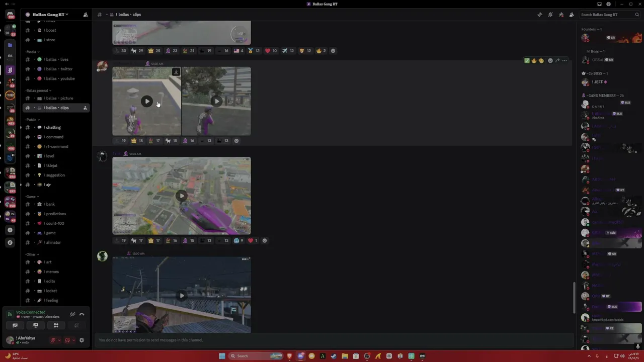Open the ballas picture channel

point(56,98)
